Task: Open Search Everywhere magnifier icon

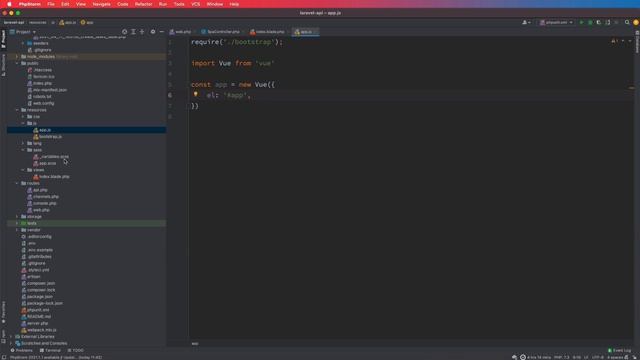Action: pyautogui.click(x=627, y=22)
